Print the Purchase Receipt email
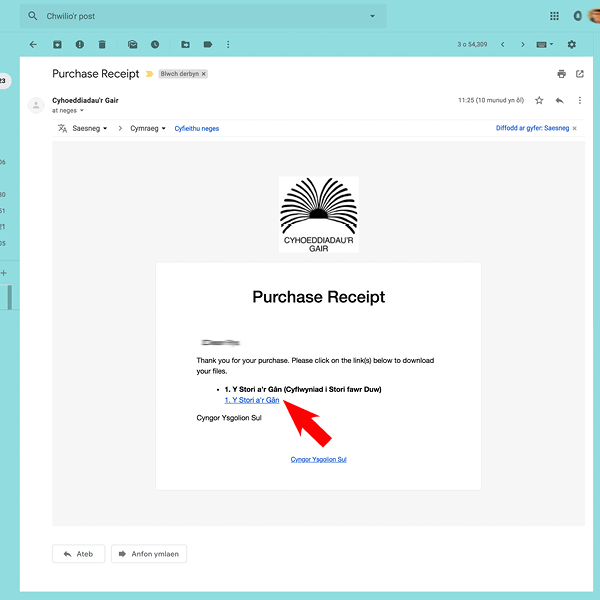 coord(561,74)
